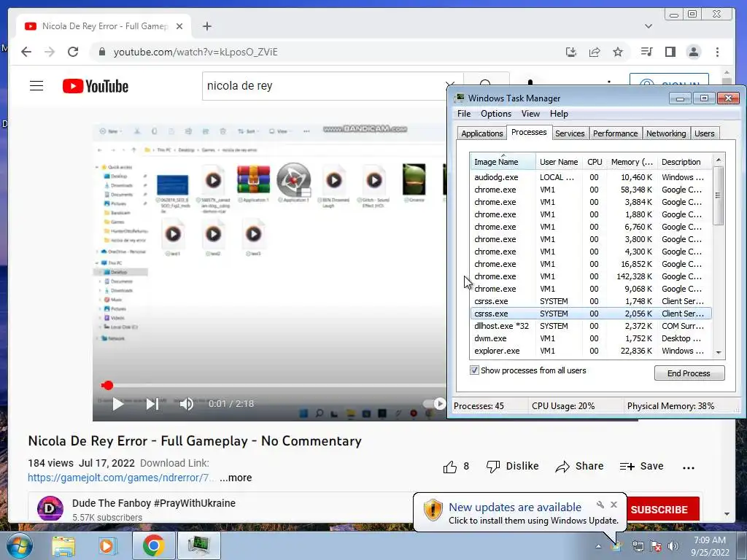Click process list scrollbar down arrow

pyautogui.click(x=719, y=352)
